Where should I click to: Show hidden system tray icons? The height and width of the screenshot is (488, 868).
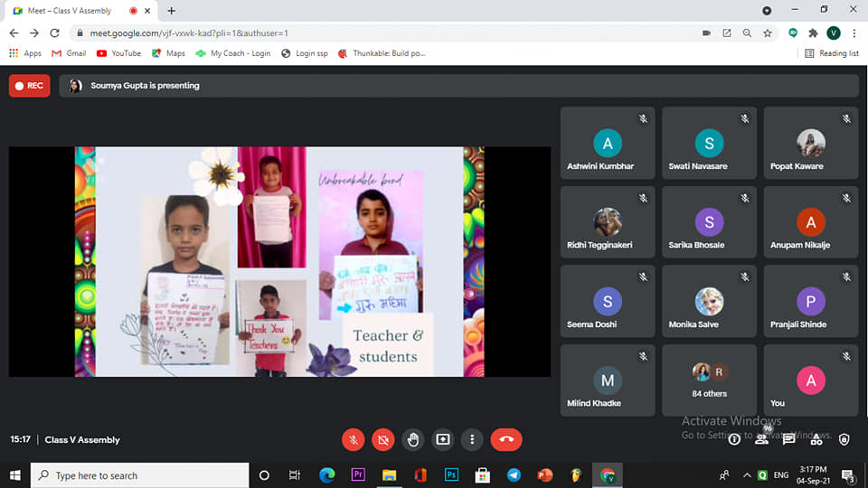click(x=747, y=475)
